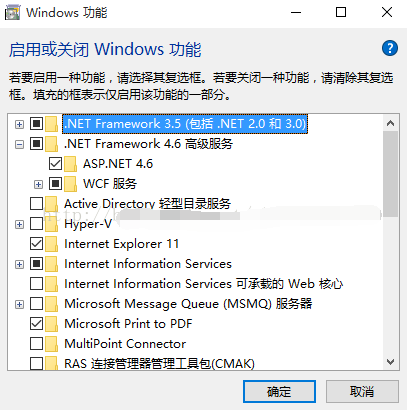
Task: Click the folder icon beside ASP.NET 4.6
Action: click(70, 164)
